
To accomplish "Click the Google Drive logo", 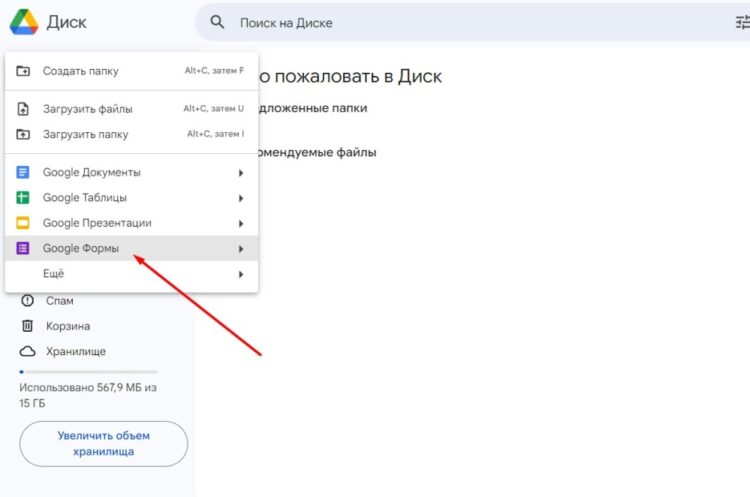I will [24, 22].
